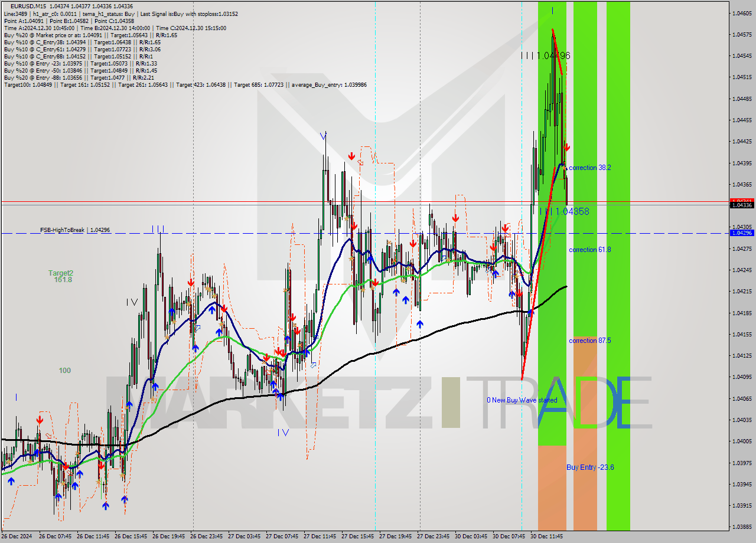Screen dimensions: 756x543
Task: Select the IV wave label below 27 Dec 07:45
Action: (284, 432)
